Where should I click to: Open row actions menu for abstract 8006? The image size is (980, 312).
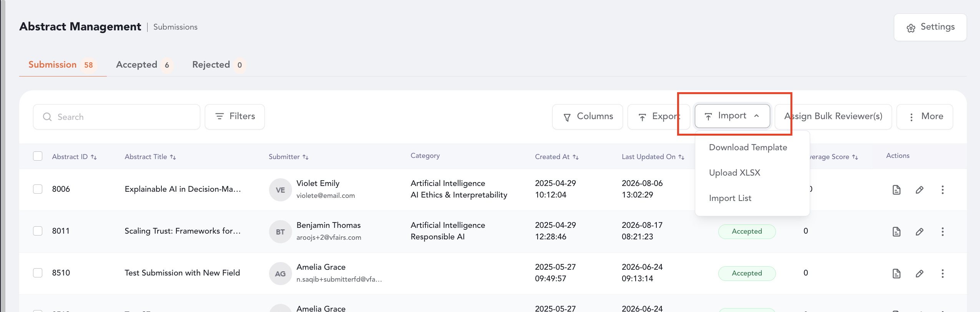tap(942, 190)
